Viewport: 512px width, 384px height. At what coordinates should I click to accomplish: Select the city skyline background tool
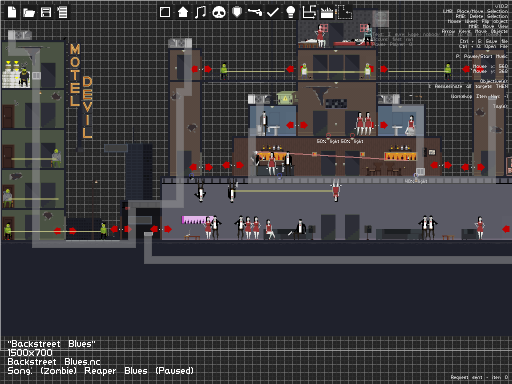pyautogui.click(x=327, y=13)
